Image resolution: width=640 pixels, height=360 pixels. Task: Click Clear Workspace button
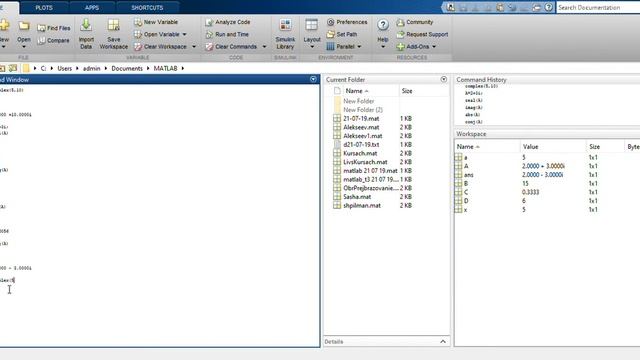[160, 47]
